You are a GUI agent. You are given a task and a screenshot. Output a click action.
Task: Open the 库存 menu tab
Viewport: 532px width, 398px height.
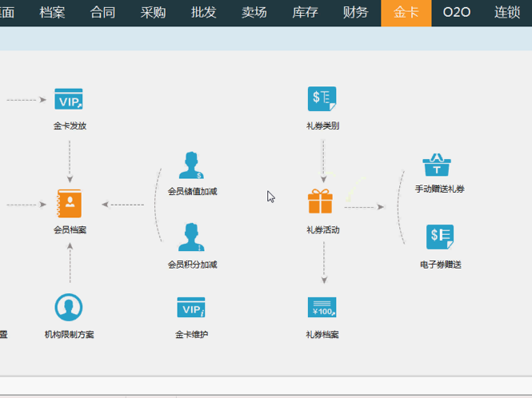[305, 13]
